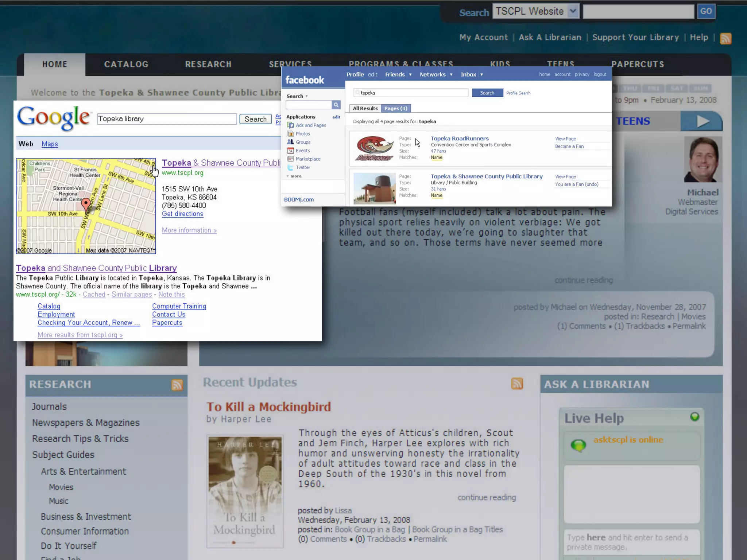
Task: Expand the Inbox dropdown arrow
Action: 481,75
